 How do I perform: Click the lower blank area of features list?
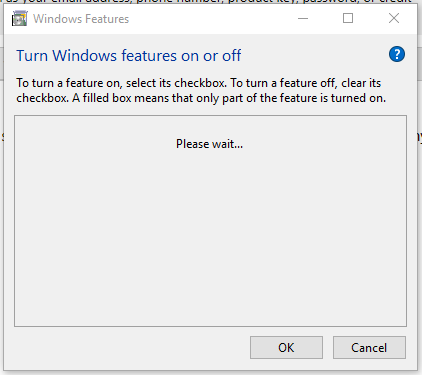point(210,267)
